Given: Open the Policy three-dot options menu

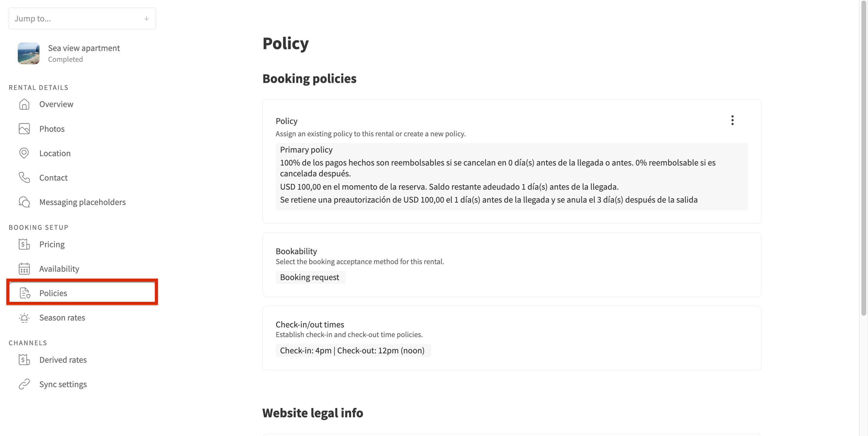Looking at the screenshot, I should click(732, 120).
